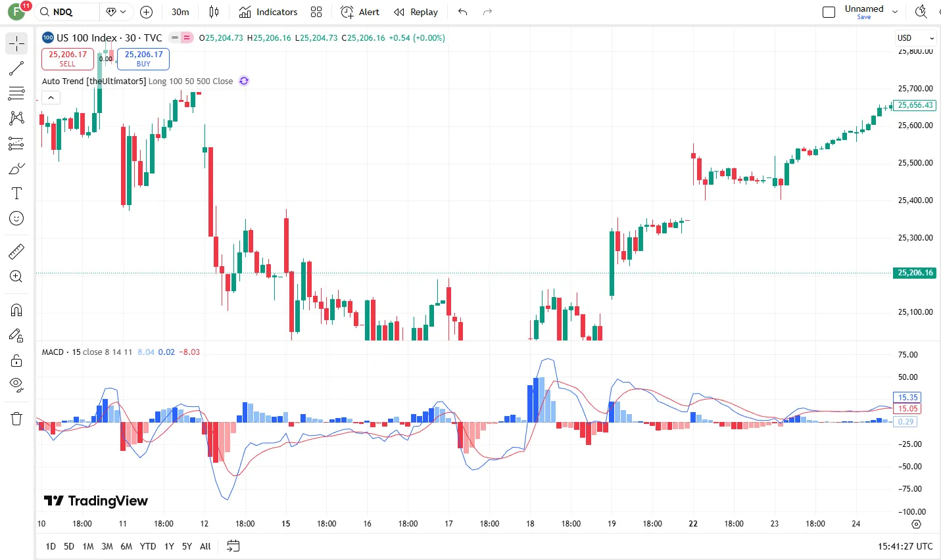The image size is (941, 560).
Task: Expand the diamond icon dropdown near symbol
Action: point(116,12)
